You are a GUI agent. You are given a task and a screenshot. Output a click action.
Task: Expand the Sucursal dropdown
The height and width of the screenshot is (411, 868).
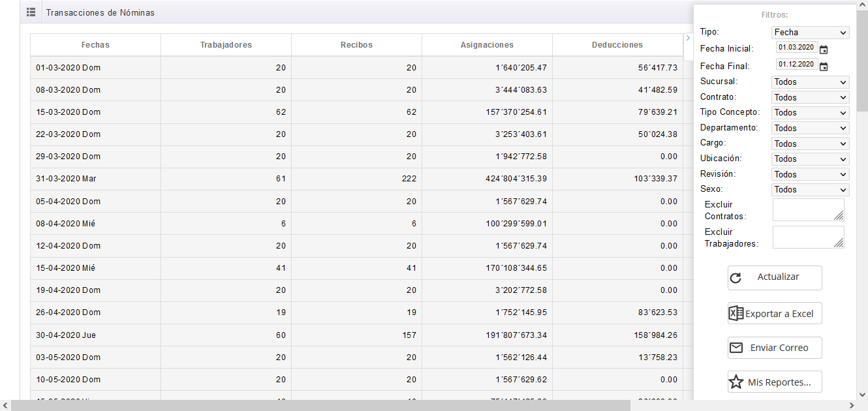point(810,82)
